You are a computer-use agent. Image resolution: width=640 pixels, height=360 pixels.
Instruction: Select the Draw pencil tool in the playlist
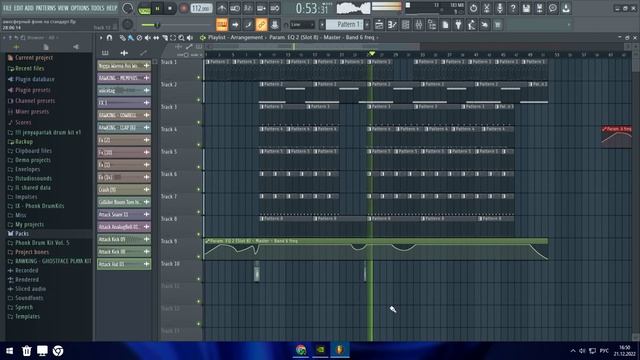click(122, 38)
